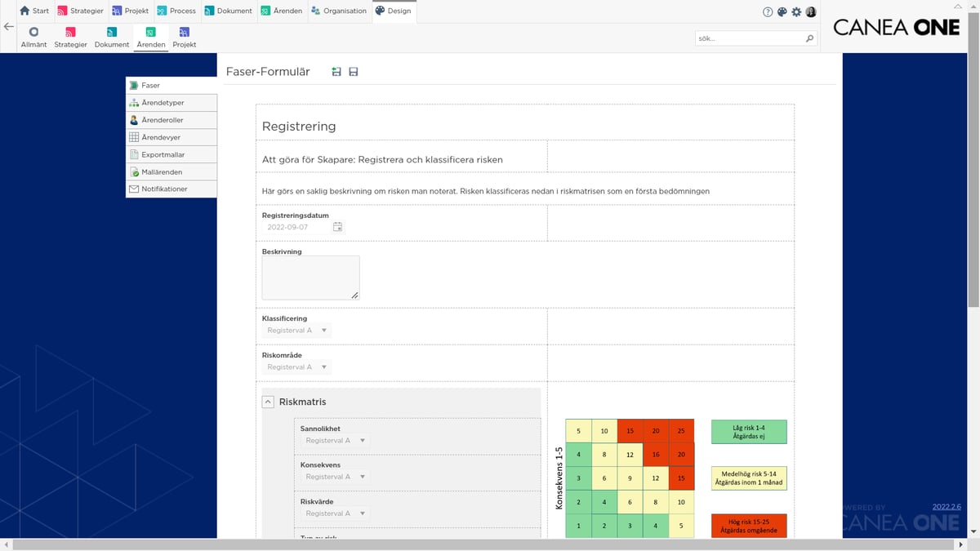
Task: Open the theme palette picker
Action: coord(782,11)
